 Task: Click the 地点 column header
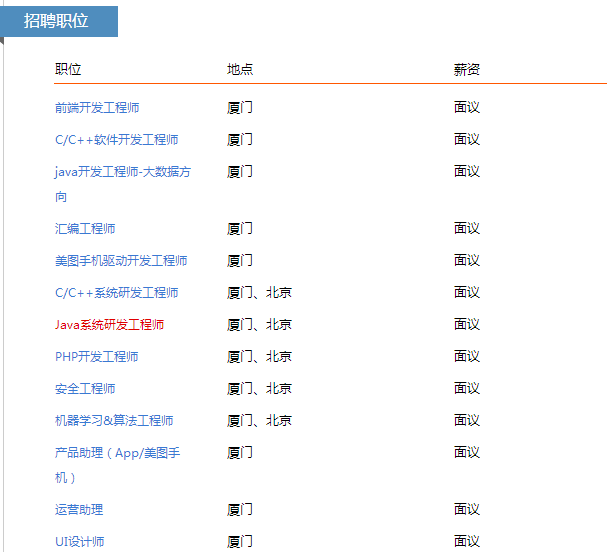click(240, 69)
